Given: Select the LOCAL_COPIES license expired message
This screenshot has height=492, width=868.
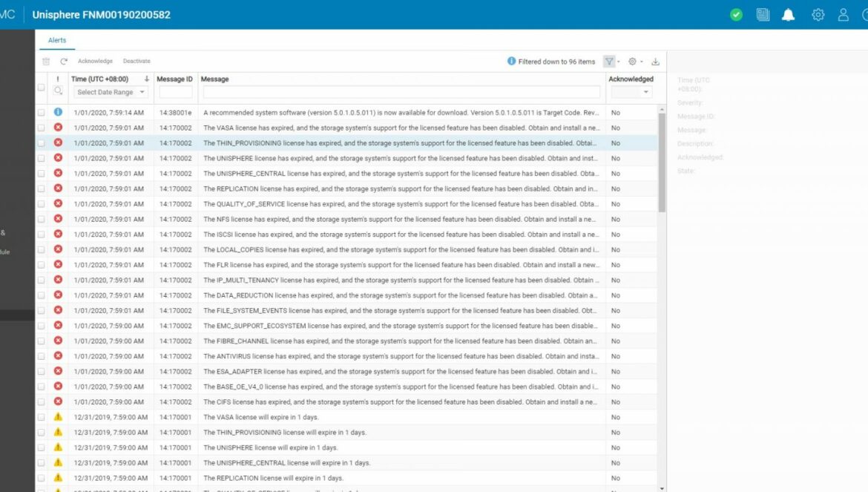Looking at the screenshot, I should (401, 249).
